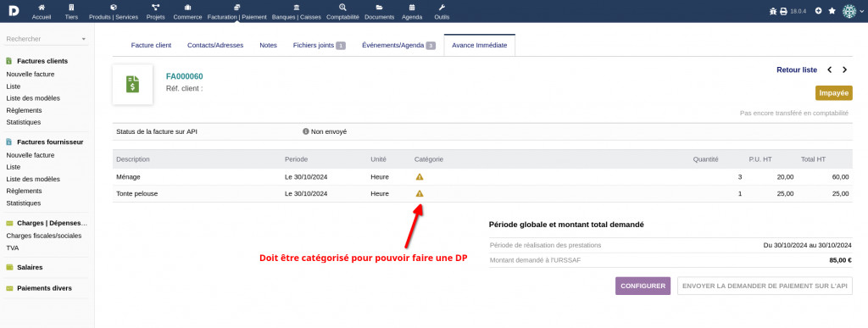The image size is (868, 328).
Task: Click Nouvelle facture under Factures fournisseur
Action: (31, 155)
